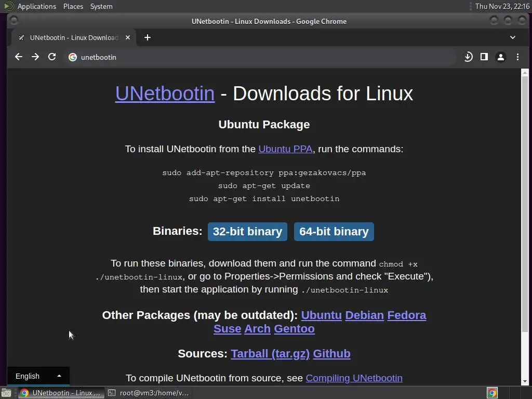Open the Places menu
This screenshot has height=399, width=532.
tap(73, 6)
